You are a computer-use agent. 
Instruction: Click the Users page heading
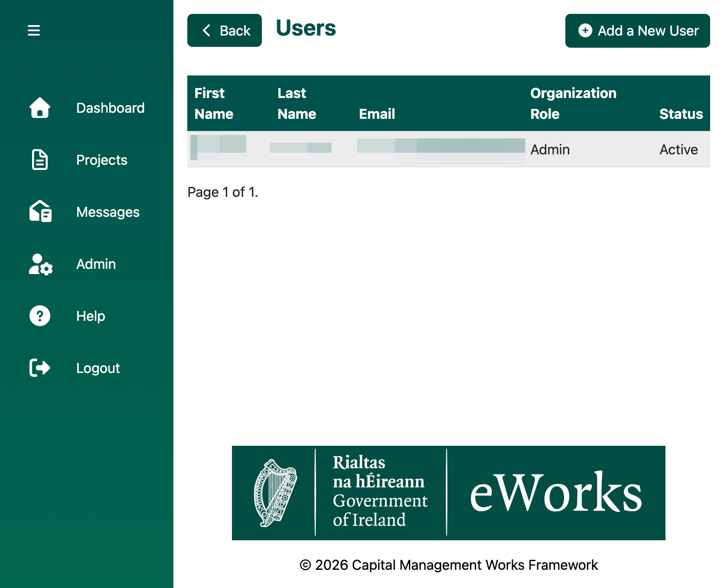pyautogui.click(x=306, y=28)
